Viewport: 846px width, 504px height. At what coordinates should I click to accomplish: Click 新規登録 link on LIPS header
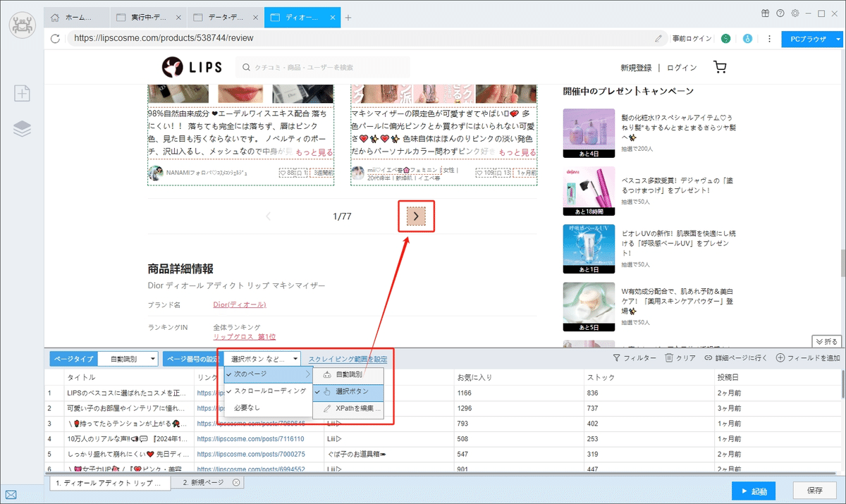(636, 68)
